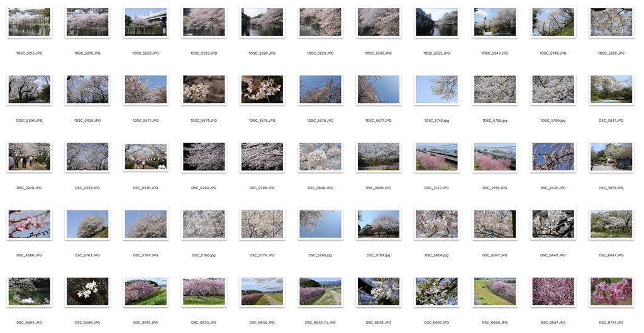Select the DSC_6731.JPG magenta blossom thumbnail

611,291
